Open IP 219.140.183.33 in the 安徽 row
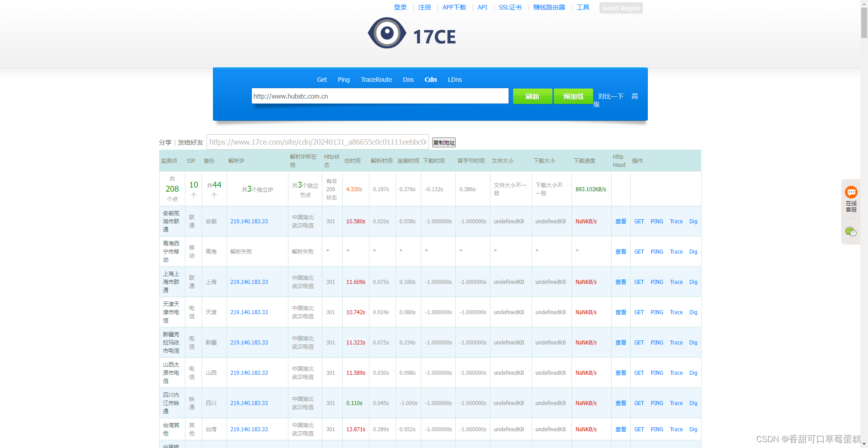This screenshot has width=868, height=448. point(249,221)
